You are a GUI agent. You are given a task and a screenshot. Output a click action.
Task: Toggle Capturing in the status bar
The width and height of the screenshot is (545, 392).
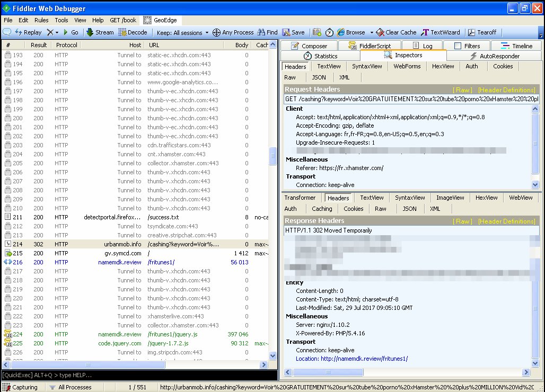pyautogui.click(x=20, y=387)
